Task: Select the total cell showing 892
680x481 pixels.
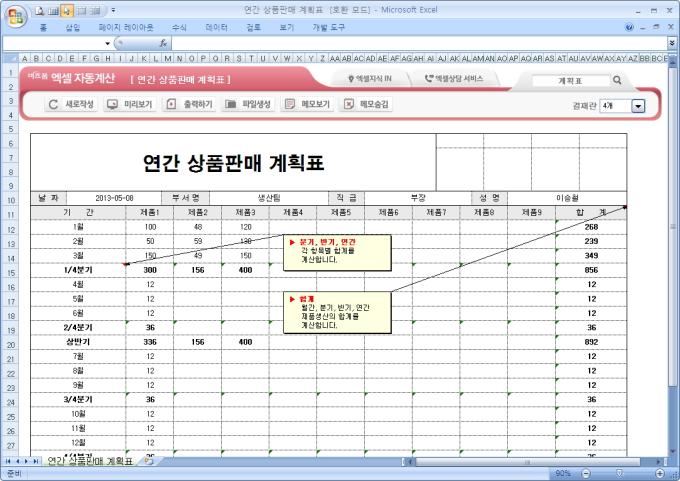Action: 591,342
